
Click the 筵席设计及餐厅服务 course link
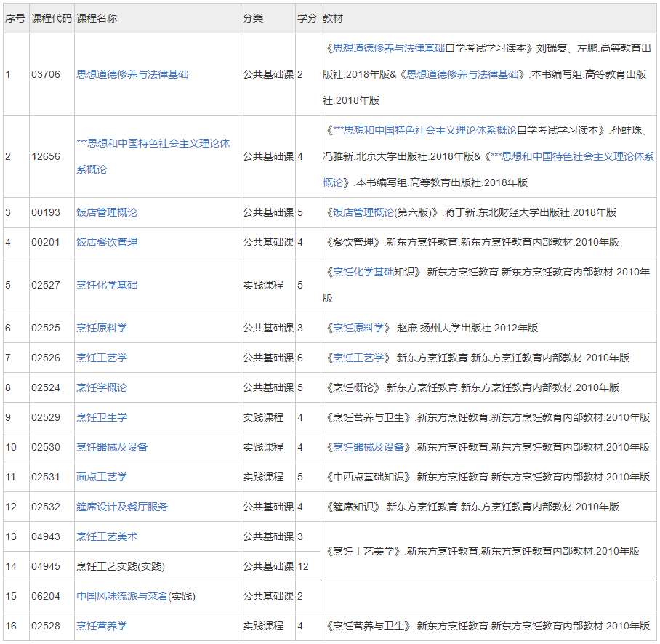(122, 507)
